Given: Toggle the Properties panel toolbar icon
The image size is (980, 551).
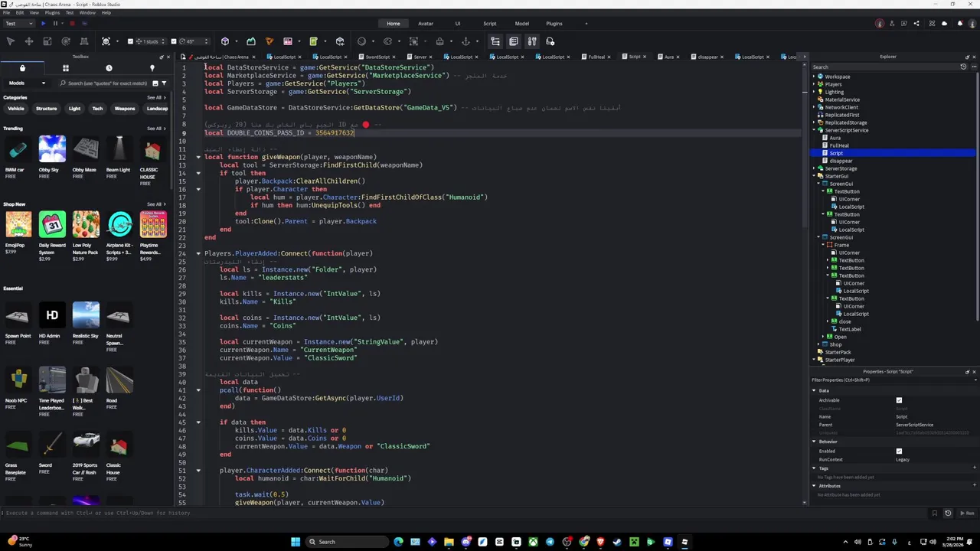Looking at the screenshot, I should 514,41.
